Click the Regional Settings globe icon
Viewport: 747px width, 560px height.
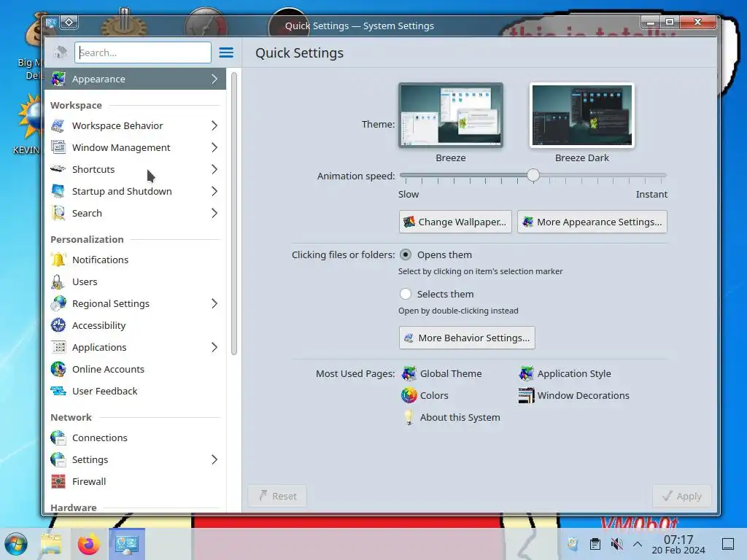click(58, 304)
